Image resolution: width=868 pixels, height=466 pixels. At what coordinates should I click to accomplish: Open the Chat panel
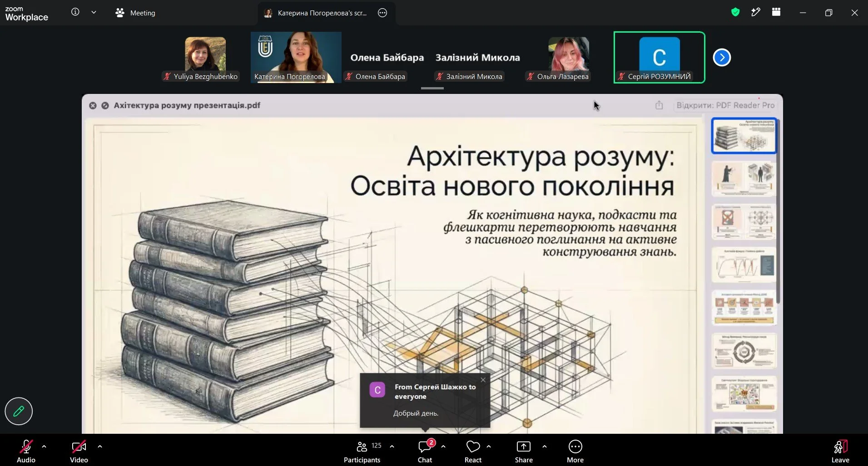pos(425,451)
